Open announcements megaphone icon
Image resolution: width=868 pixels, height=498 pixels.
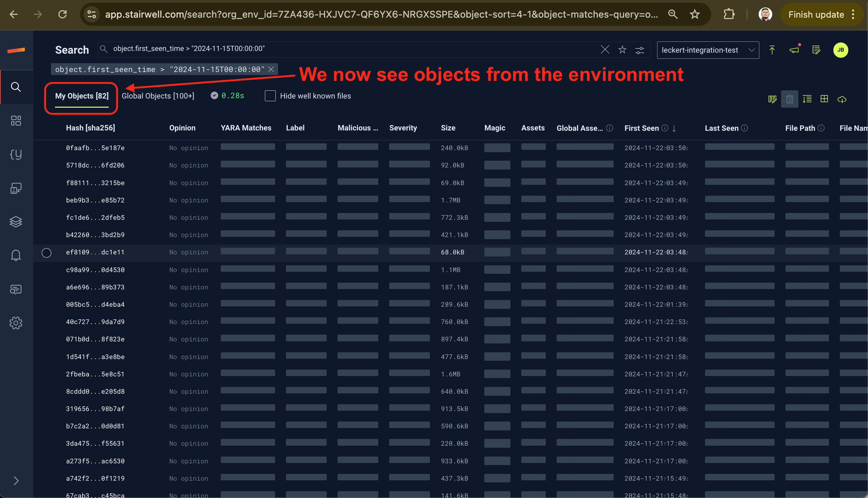tap(794, 50)
